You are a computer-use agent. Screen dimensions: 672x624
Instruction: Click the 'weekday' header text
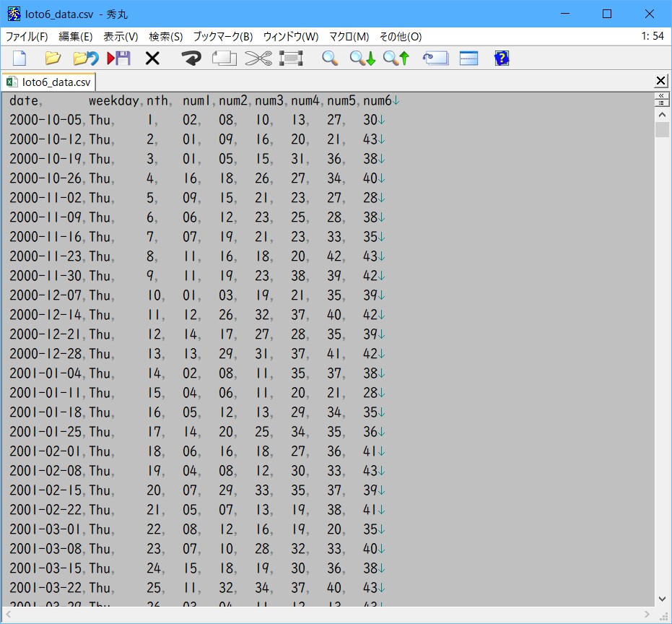pos(113,101)
